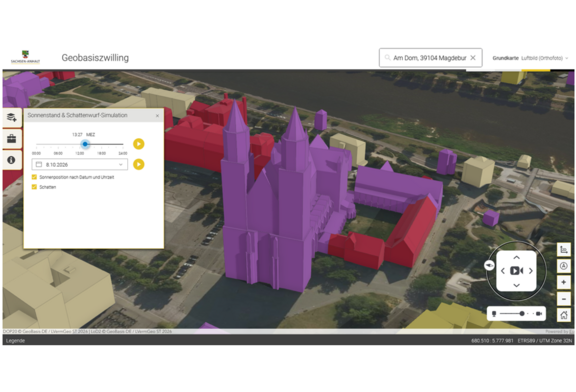Tilt camera down with the down chevron
The image size is (576, 392).
tap(516, 285)
